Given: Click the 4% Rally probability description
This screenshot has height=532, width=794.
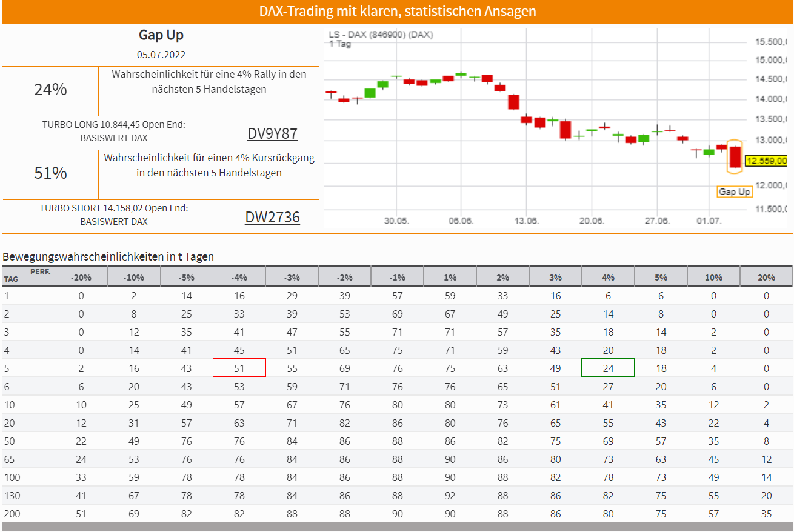Looking at the screenshot, I should click(209, 82).
